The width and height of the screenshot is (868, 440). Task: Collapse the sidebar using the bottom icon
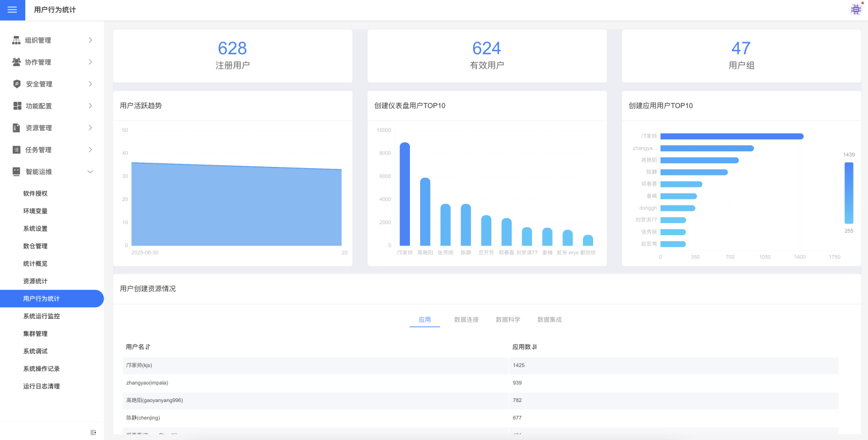tap(93, 432)
